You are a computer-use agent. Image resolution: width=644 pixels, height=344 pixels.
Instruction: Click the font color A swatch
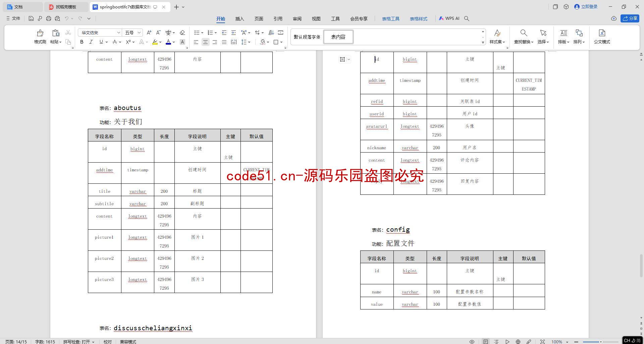[168, 42]
